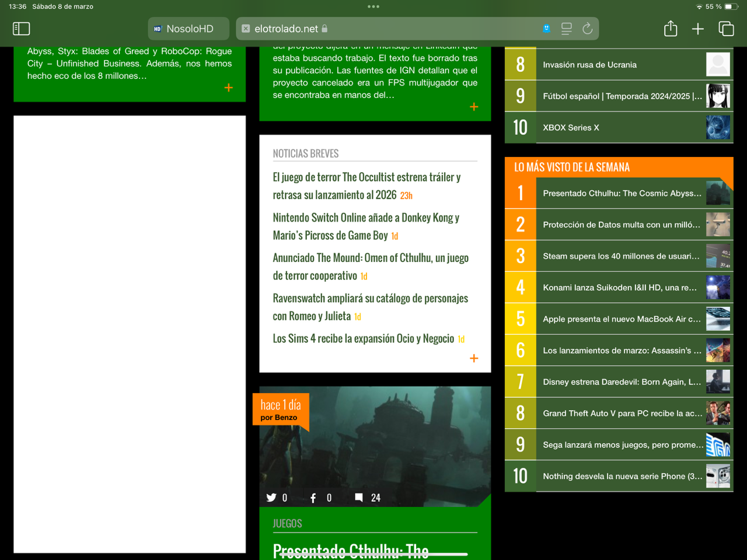Screen dimensions: 747x560
Task: Open The Mound: Omen of Cthulhu news
Action: coord(371,267)
